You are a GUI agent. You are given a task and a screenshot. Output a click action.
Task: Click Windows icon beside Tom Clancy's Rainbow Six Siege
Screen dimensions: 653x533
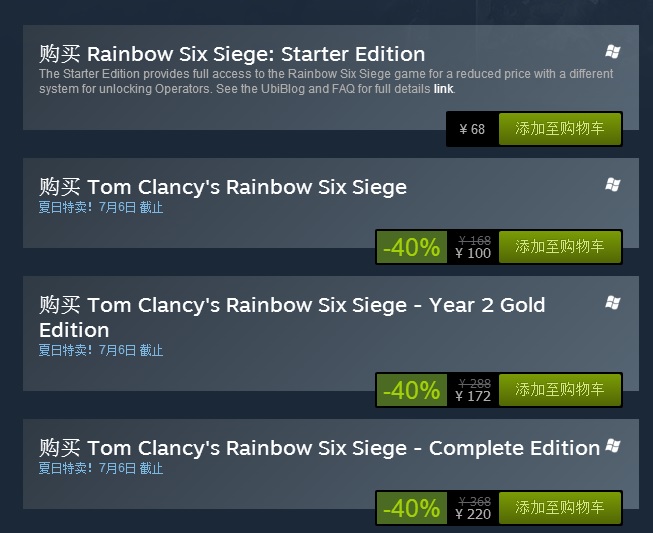tap(613, 184)
